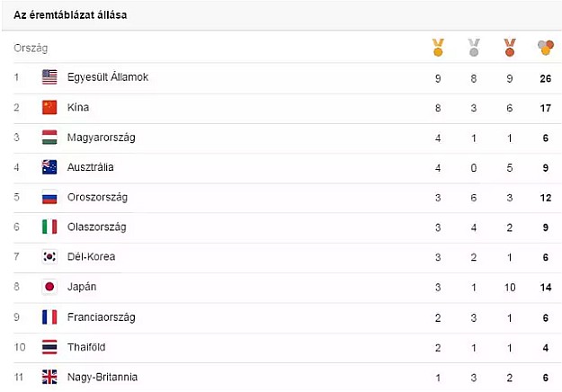Click the Hungary flag icon
562x392 pixels.
pos(49,138)
